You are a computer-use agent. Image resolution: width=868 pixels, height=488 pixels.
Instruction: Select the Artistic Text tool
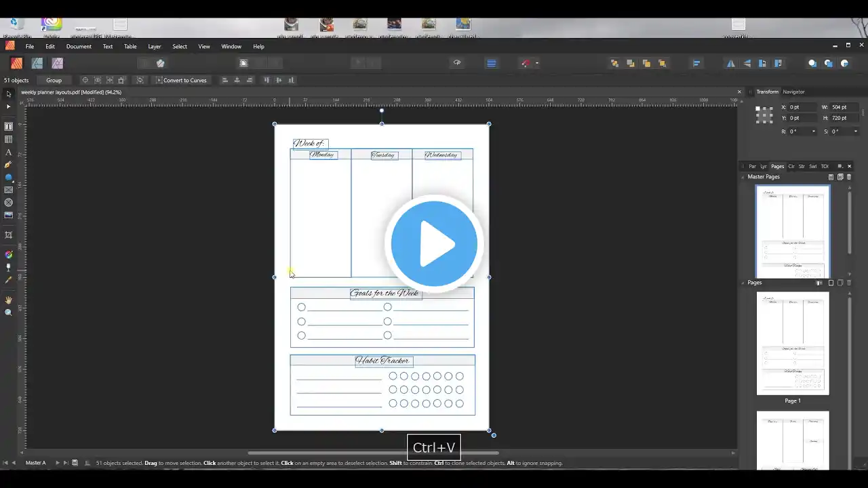click(9, 152)
